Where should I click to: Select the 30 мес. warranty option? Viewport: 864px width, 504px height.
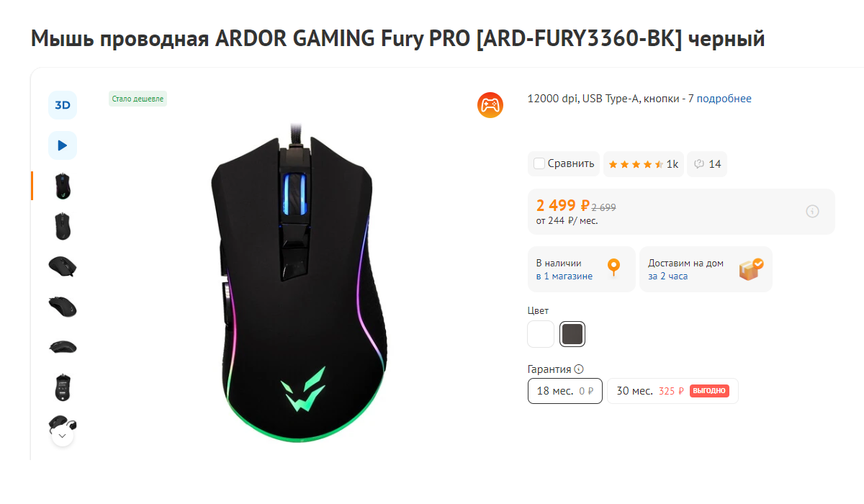672,391
